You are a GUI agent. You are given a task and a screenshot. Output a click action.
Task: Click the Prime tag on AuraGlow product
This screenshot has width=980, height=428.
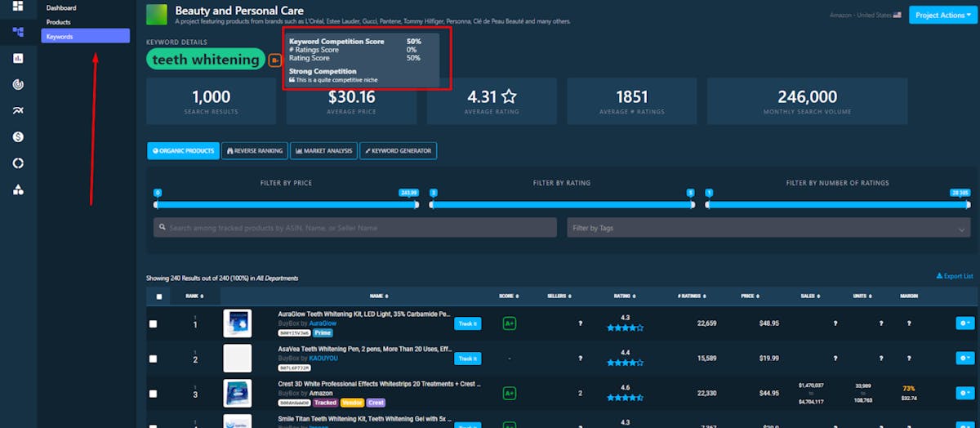[323, 333]
